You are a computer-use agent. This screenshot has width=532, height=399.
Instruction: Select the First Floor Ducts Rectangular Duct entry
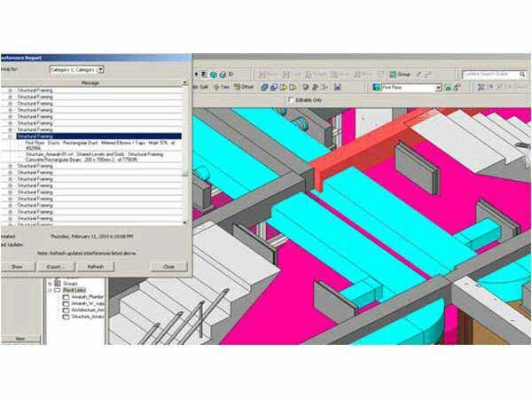101,145
